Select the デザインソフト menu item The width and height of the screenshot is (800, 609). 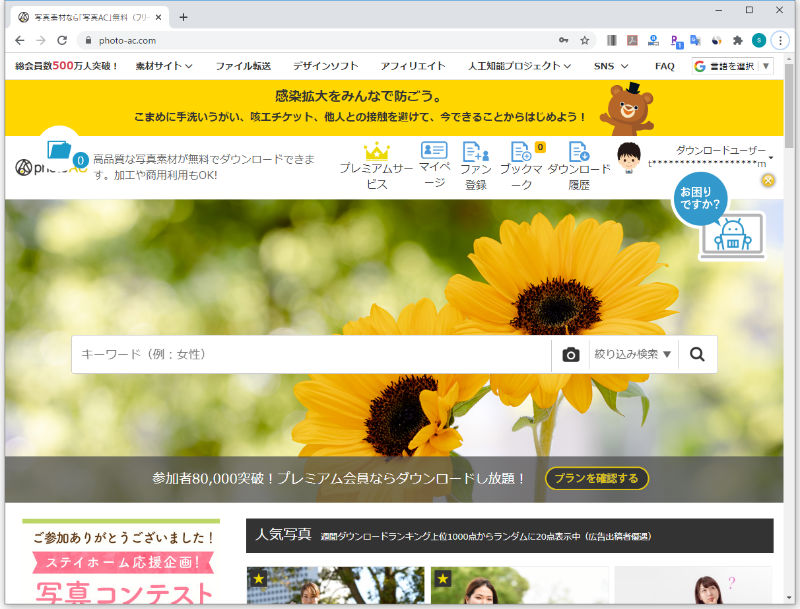(x=325, y=66)
